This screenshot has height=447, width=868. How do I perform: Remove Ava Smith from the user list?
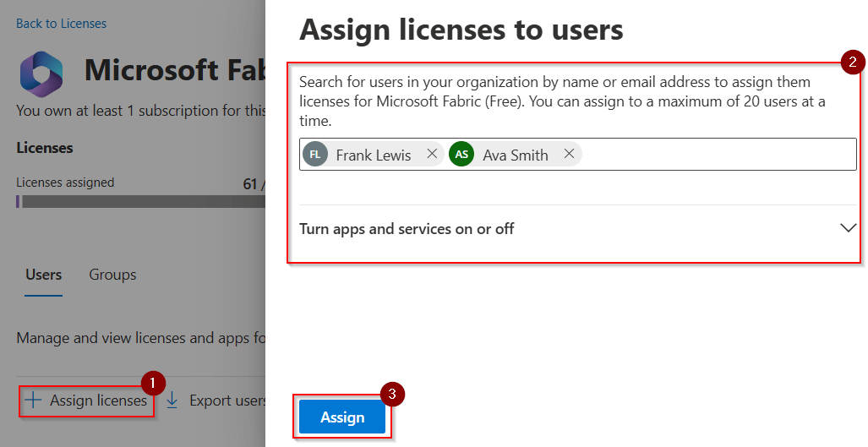click(569, 154)
